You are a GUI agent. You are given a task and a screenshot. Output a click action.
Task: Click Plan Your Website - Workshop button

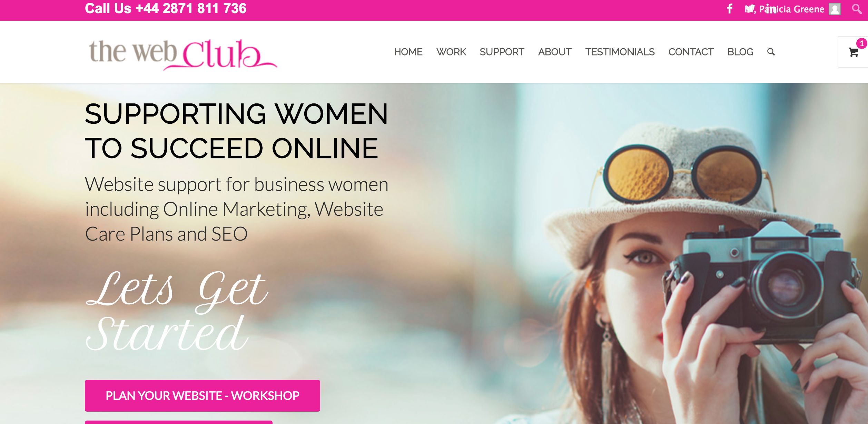[x=203, y=395]
